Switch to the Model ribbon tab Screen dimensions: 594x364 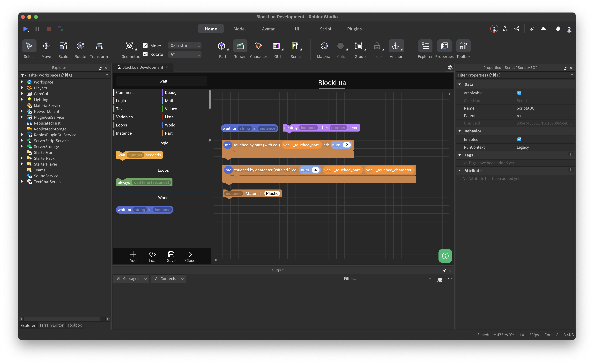[239, 29]
